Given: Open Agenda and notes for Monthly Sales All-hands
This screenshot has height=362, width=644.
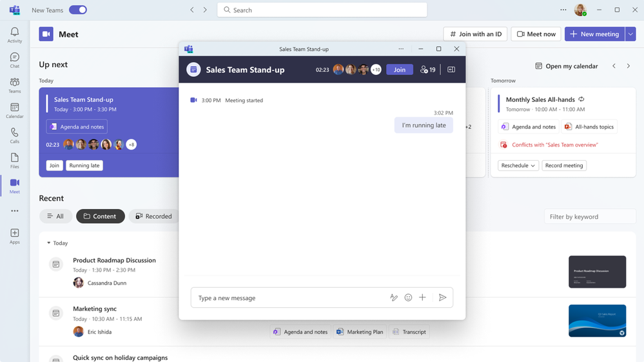Looking at the screenshot, I should click(x=529, y=126).
